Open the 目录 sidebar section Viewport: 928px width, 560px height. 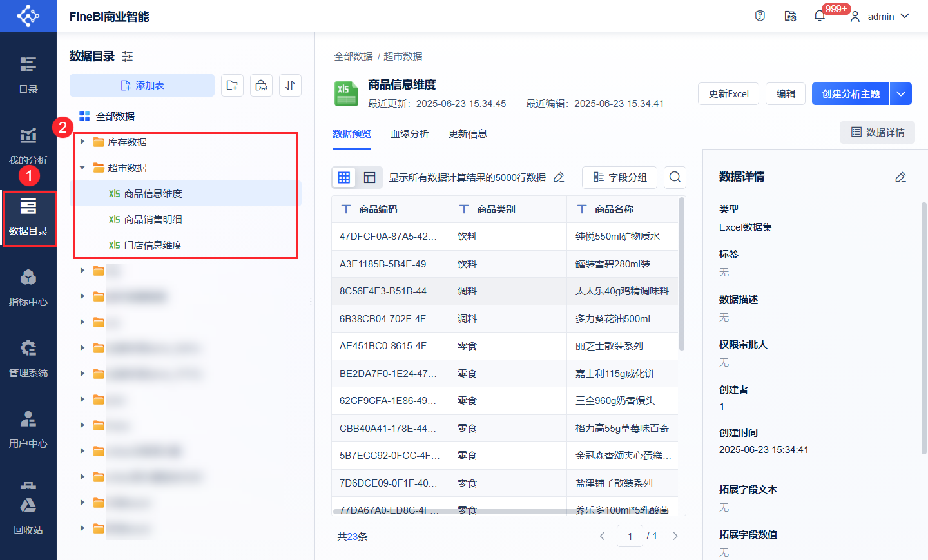click(28, 75)
